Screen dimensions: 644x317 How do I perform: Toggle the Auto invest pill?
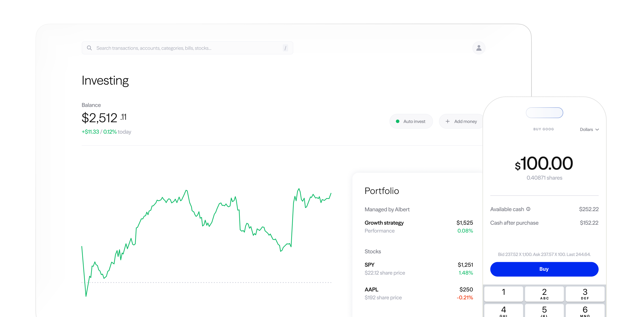click(411, 121)
